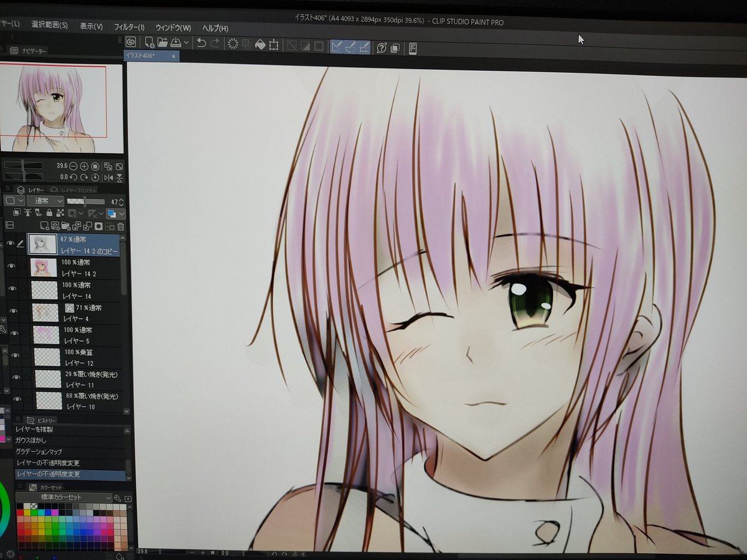
Task: Click lock layer padlock icon
Action: coord(49,212)
